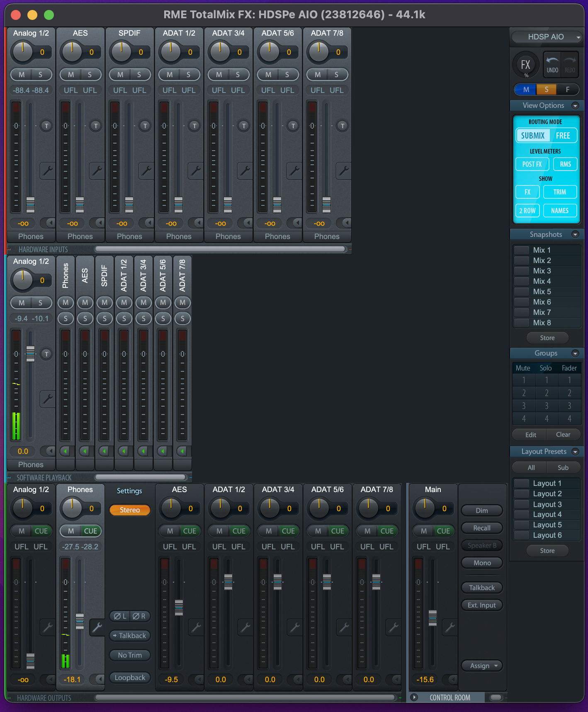Collapse the Software Playback row
Viewport: 588px width, 712px height.
[9, 478]
